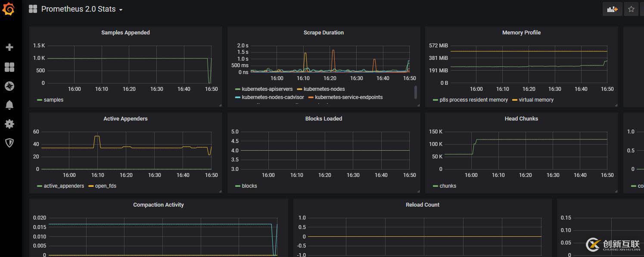Click the Reload Count panel title
The height and width of the screenshot is (257, 644).
point(423,205)
